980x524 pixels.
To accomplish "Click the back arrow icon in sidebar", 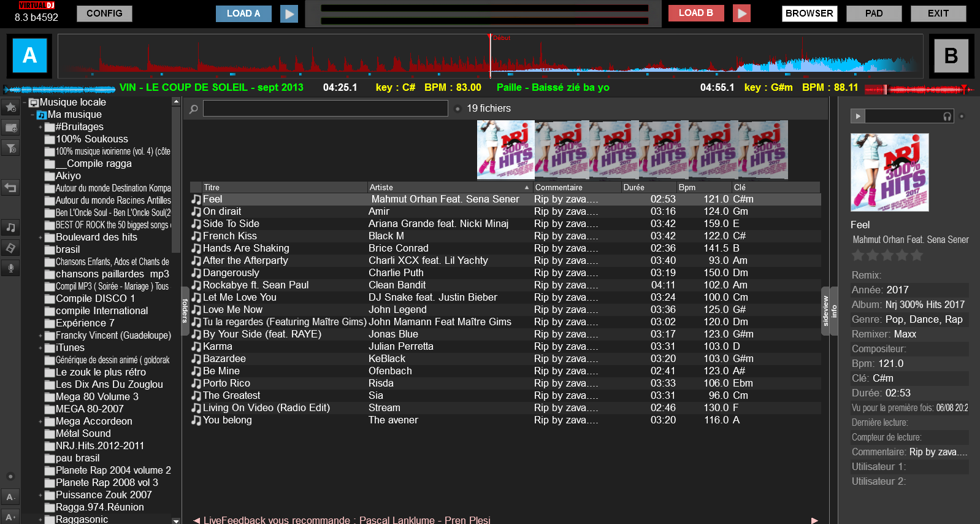I will [10, 188].
